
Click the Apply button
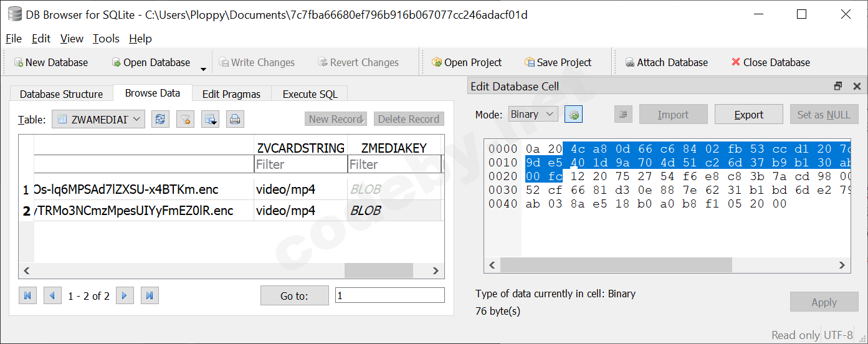tap(824, 302)
